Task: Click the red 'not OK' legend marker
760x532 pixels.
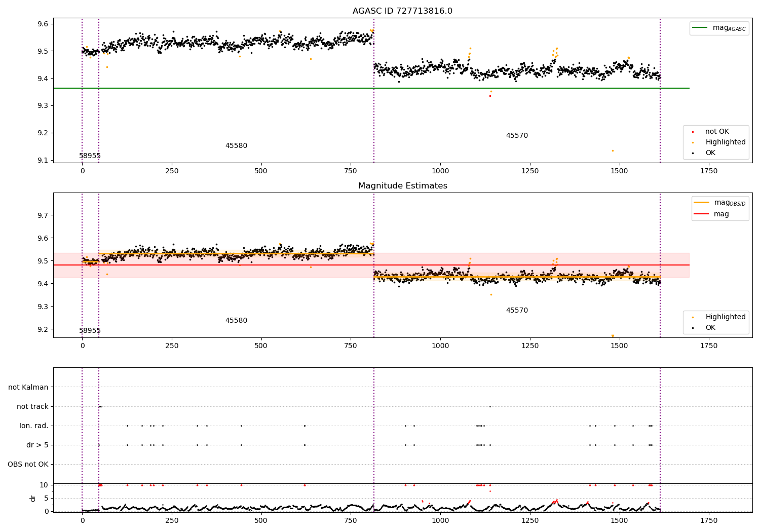Action: pyautogui.click(x=693, y=132)
